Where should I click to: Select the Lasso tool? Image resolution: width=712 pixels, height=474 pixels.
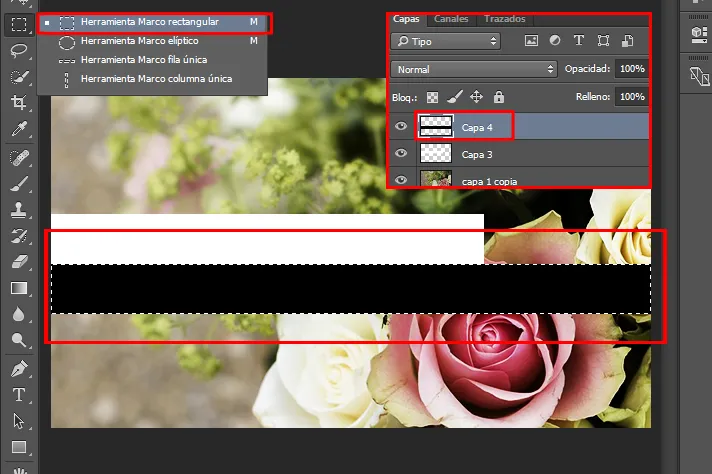(19, 50)
